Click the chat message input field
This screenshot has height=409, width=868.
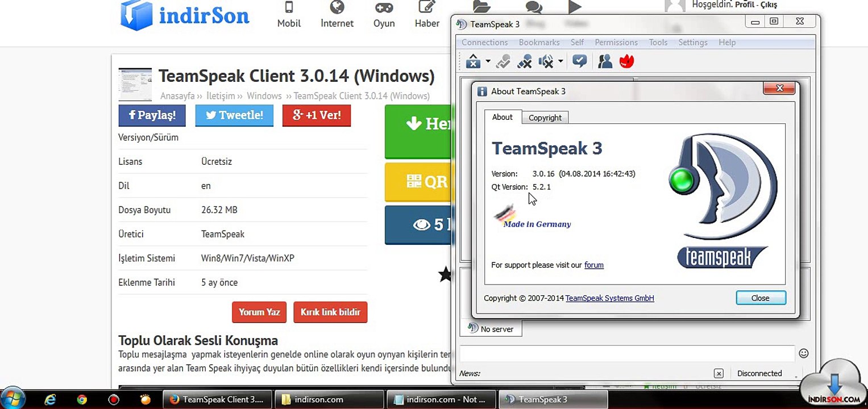click(x=627, y=353)
